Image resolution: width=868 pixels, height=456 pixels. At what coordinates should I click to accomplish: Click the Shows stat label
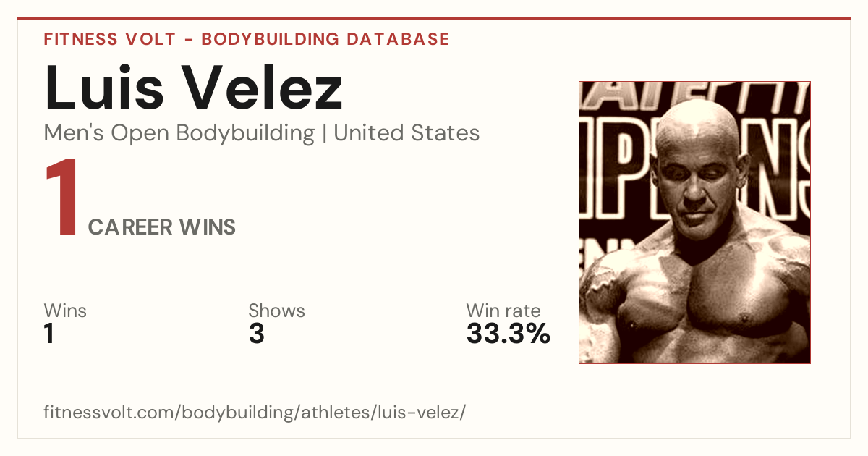[x=276, y=311]
